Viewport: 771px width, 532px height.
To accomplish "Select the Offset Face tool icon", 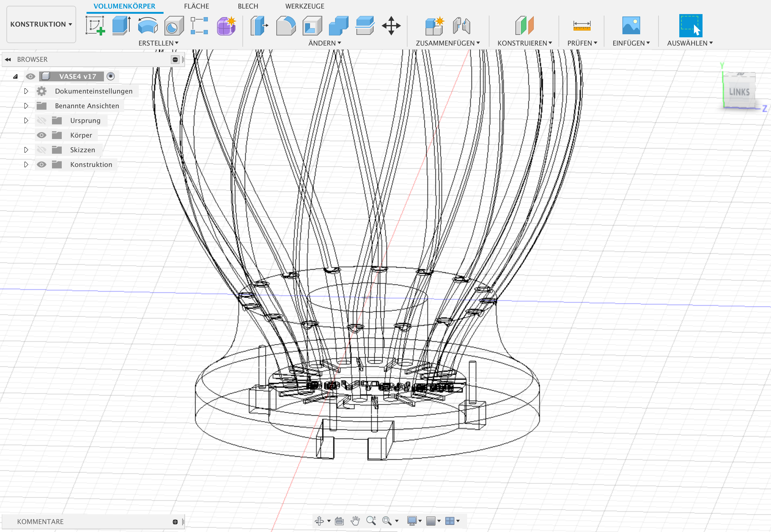I will click(365, 25).
